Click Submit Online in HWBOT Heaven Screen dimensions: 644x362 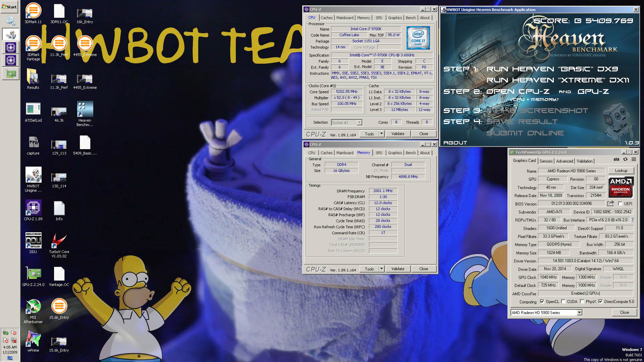pyautogui.click(x=525, y=133)
